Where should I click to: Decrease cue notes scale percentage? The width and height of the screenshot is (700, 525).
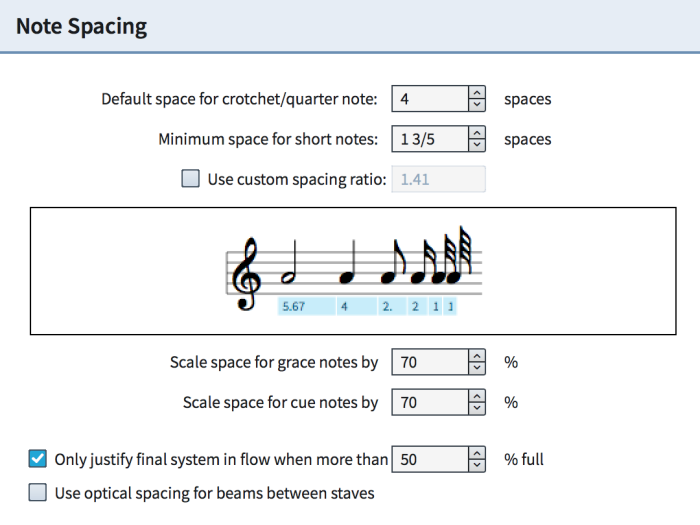pyautogui.click(x=477, y=408)
